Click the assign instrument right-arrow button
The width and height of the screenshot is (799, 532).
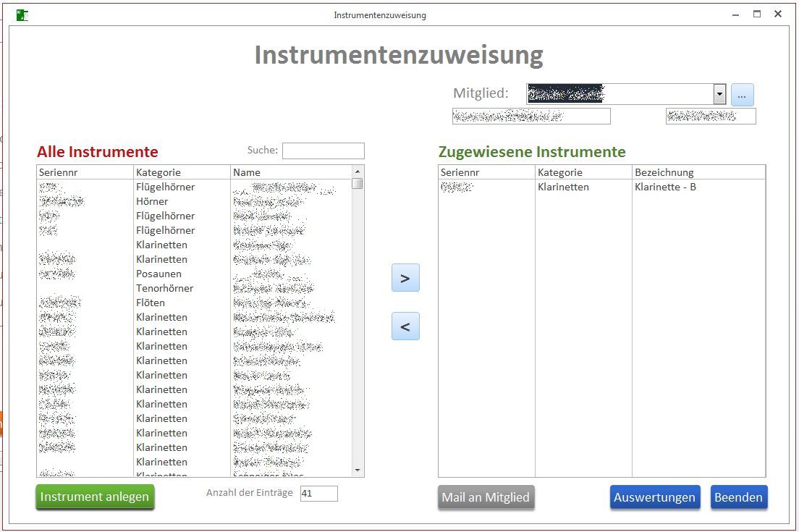[x=405, y=278]
